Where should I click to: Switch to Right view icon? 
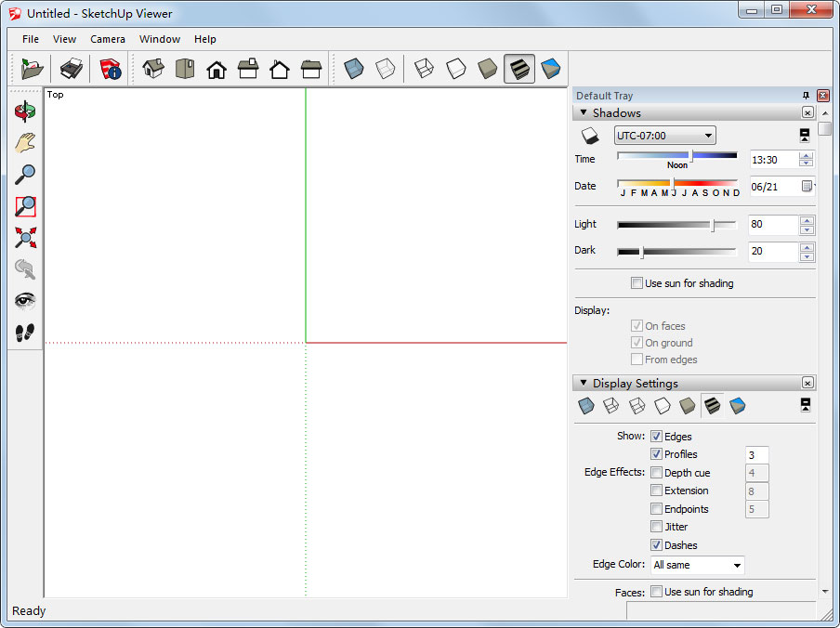[x=248, y=69]
